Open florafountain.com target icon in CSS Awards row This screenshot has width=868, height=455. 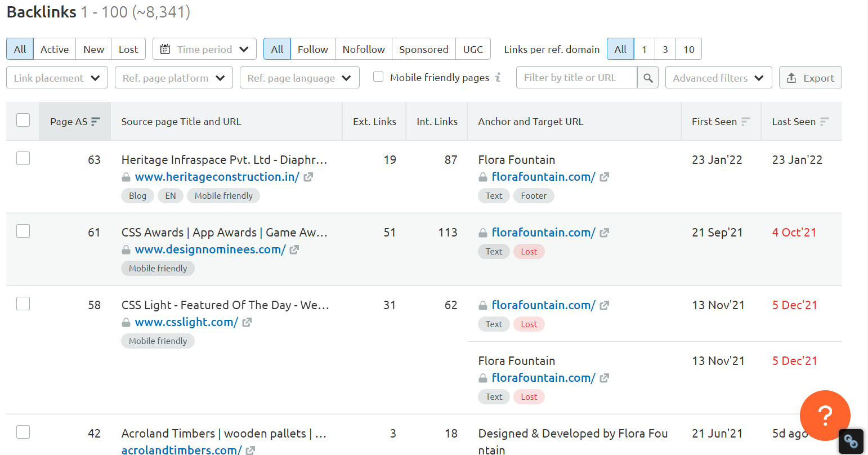tap(605, 233)
